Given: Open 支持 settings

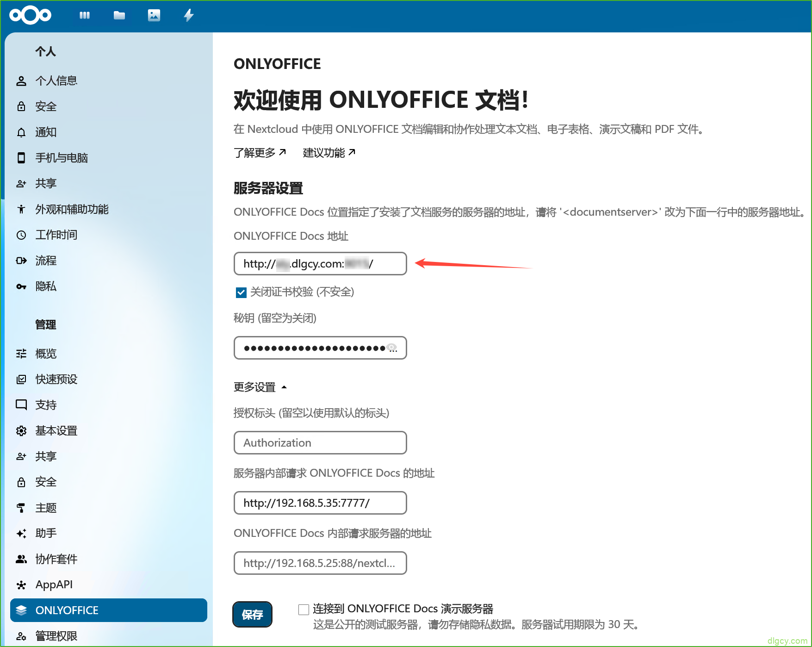Looking at the screenshot, I should 109,405.
